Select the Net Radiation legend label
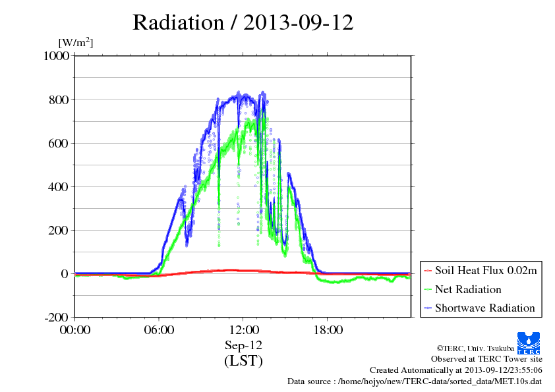This screenshot has height=392, width=555. click(468, 289)
